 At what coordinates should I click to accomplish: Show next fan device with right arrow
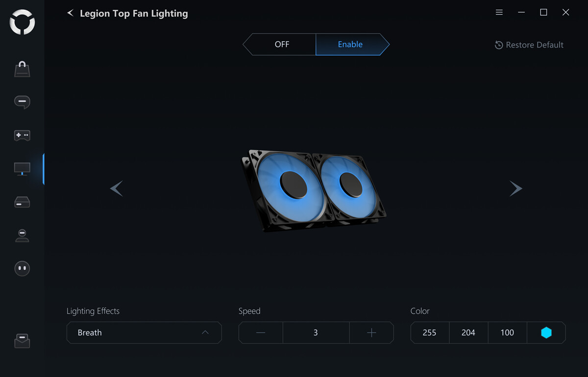click(x=515, y=188)
